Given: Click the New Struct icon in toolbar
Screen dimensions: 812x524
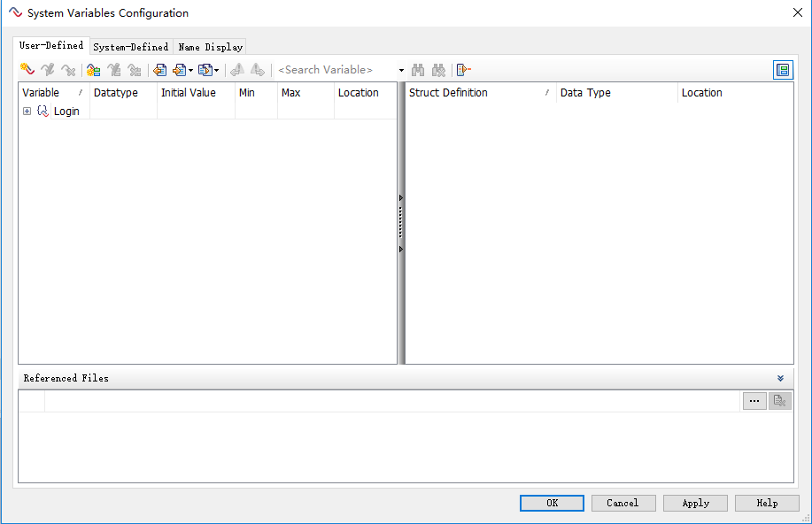Looking at the screenshot, I should [x=93, y=70].
